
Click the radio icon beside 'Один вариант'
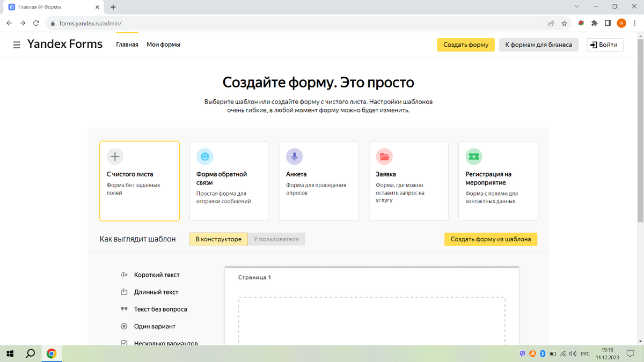124,327
